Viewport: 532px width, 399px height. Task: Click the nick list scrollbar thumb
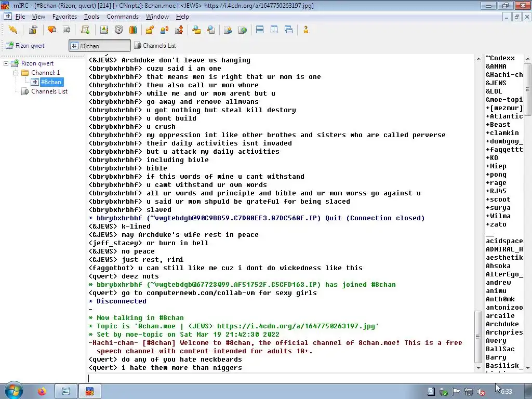click(528, 89)
